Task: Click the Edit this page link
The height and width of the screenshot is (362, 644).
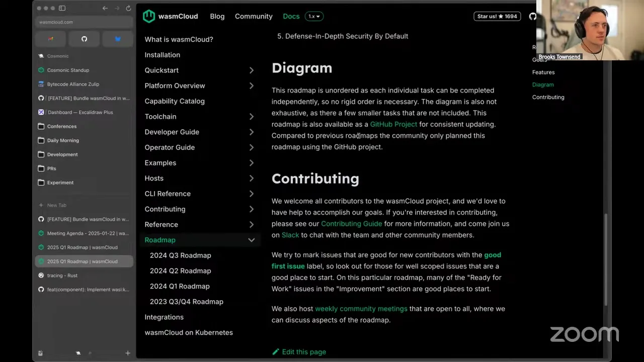Action: coord(299,352)
